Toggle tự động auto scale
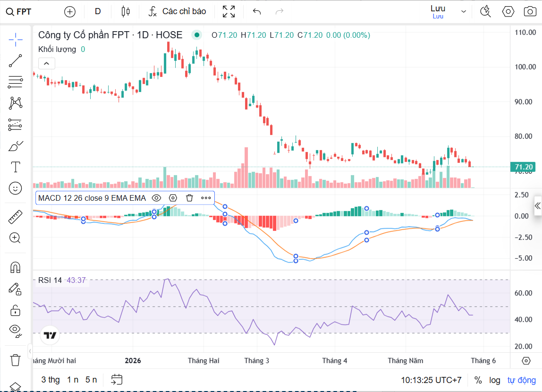 pos(522,380)
